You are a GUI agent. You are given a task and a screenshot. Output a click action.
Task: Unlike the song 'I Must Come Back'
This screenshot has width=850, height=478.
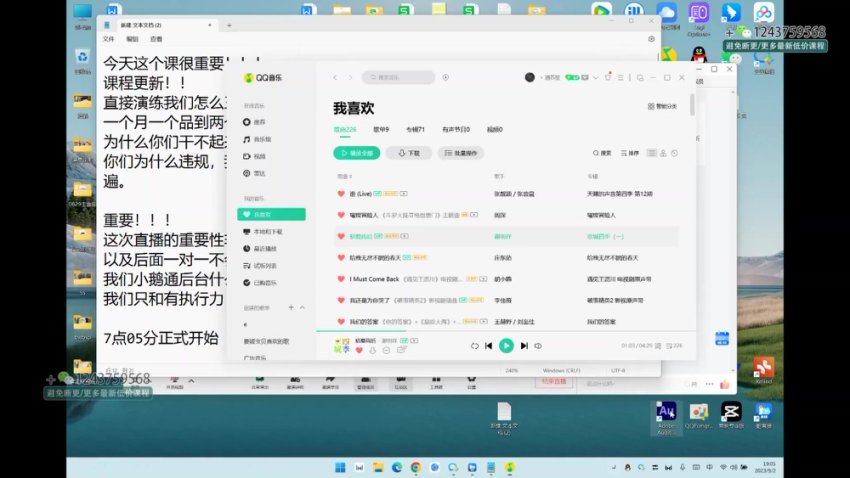point(340,278)
